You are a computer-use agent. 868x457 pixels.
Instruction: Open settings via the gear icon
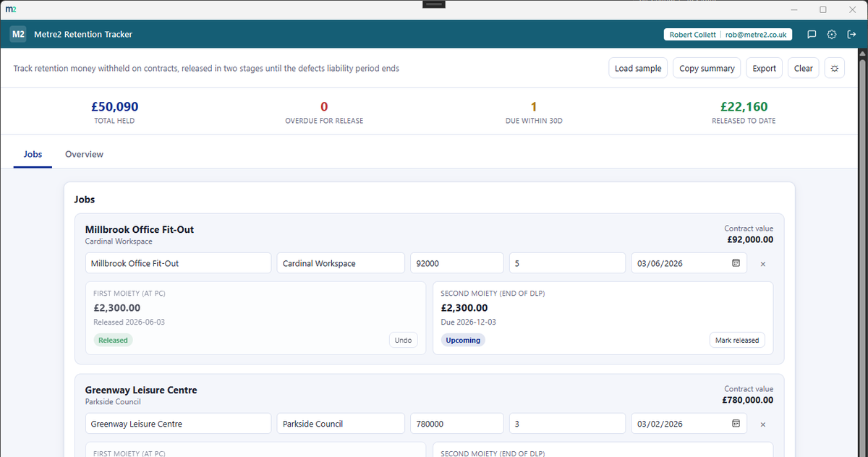point(831,34)
